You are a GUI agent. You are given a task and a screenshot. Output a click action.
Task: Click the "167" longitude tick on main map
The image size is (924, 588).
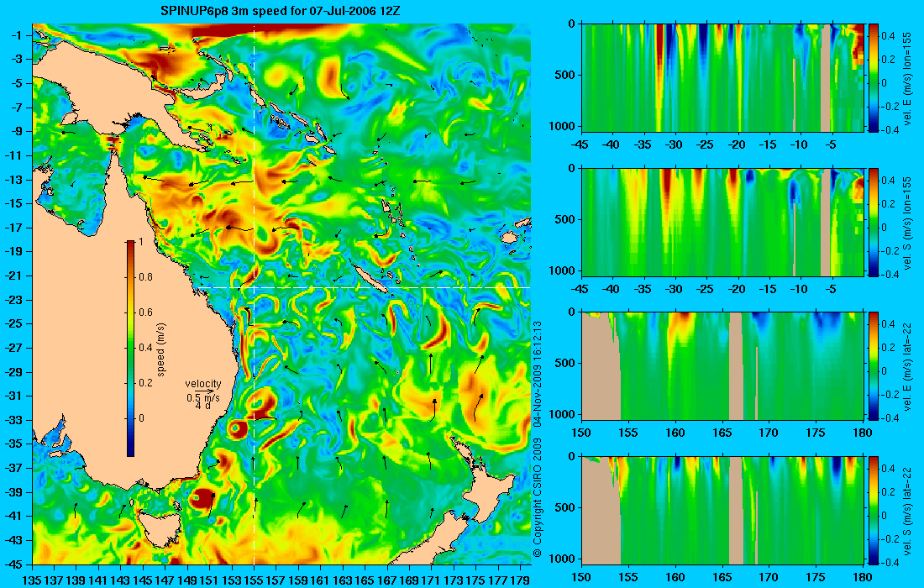point(387,580)
